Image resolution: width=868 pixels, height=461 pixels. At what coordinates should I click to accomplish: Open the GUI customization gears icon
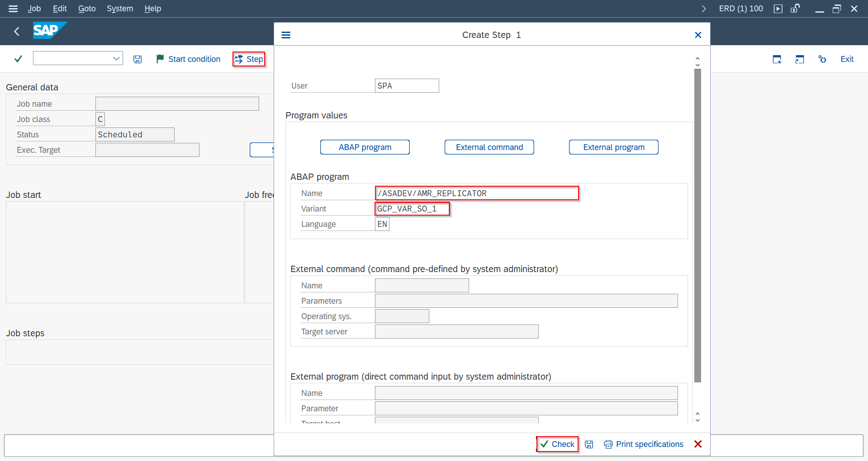click(822, 59)
